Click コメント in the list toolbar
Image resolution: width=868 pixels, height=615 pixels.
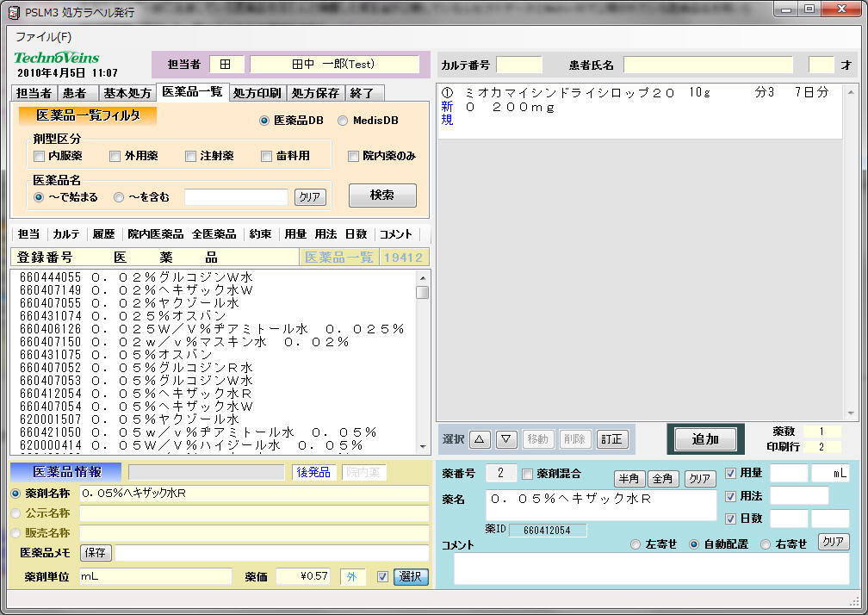(x=396, y=234)
